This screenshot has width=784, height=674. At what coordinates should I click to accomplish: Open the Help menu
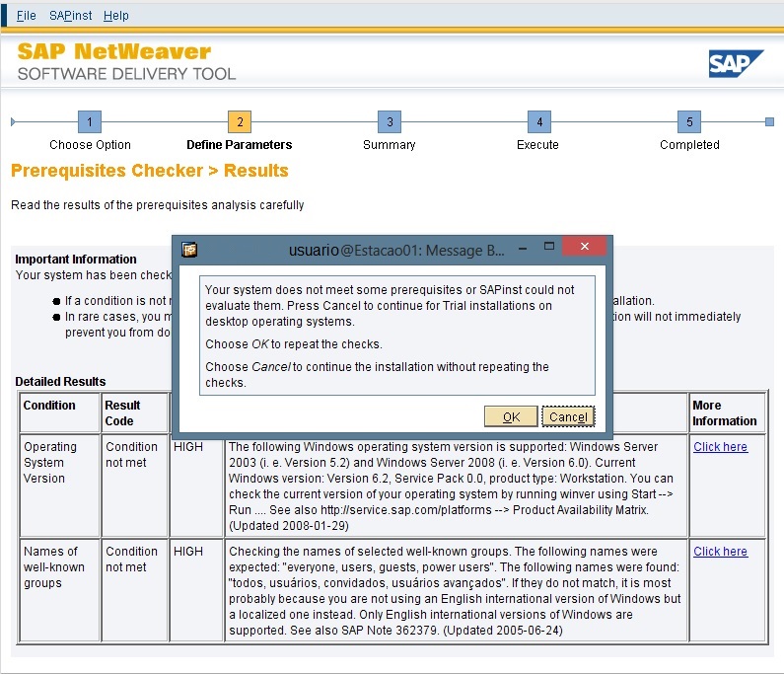(116, 16)
